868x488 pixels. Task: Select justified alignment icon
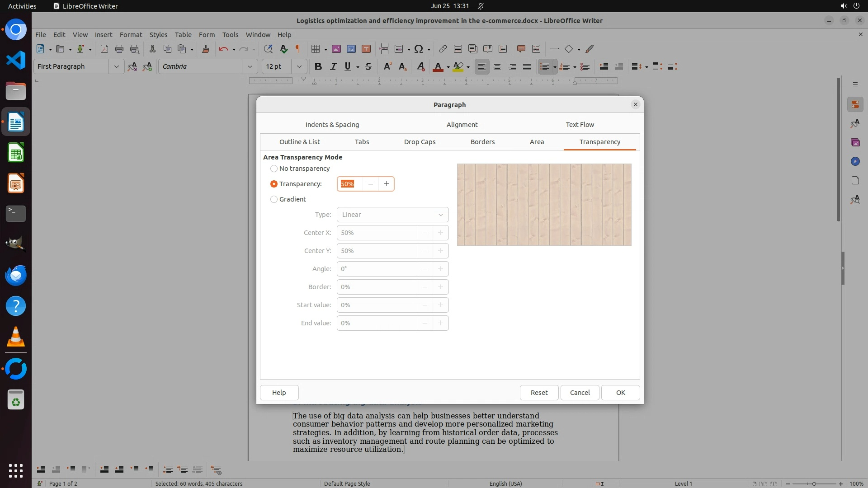pyautogui.click(x=527, y=66)
